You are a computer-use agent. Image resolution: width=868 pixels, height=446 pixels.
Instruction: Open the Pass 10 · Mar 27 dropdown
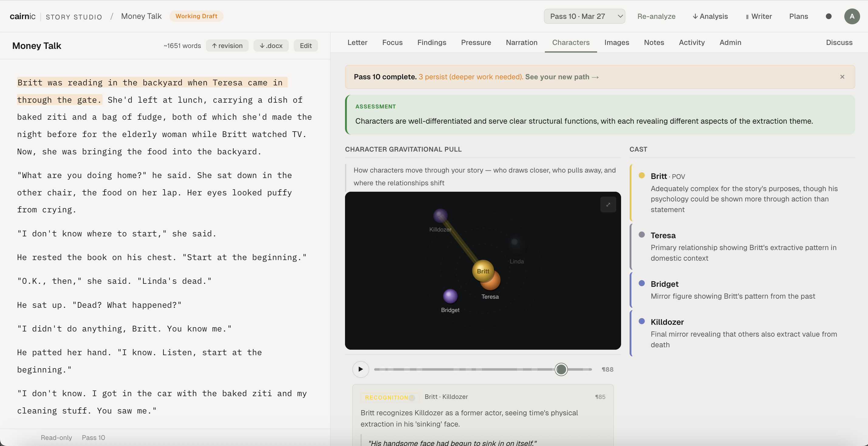584,16
